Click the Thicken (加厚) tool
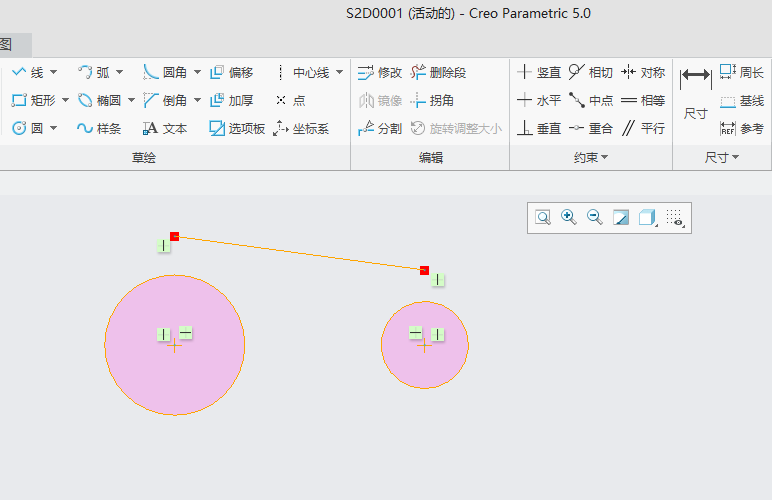 [231, 100]
